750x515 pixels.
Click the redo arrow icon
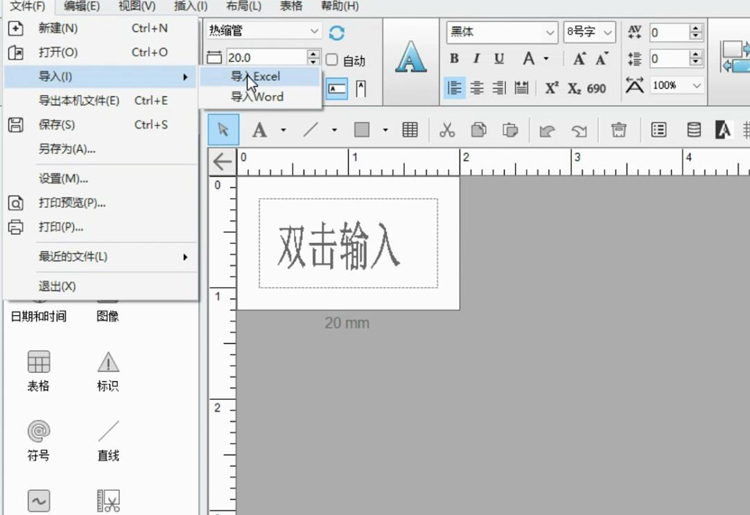tap(579, 130)
